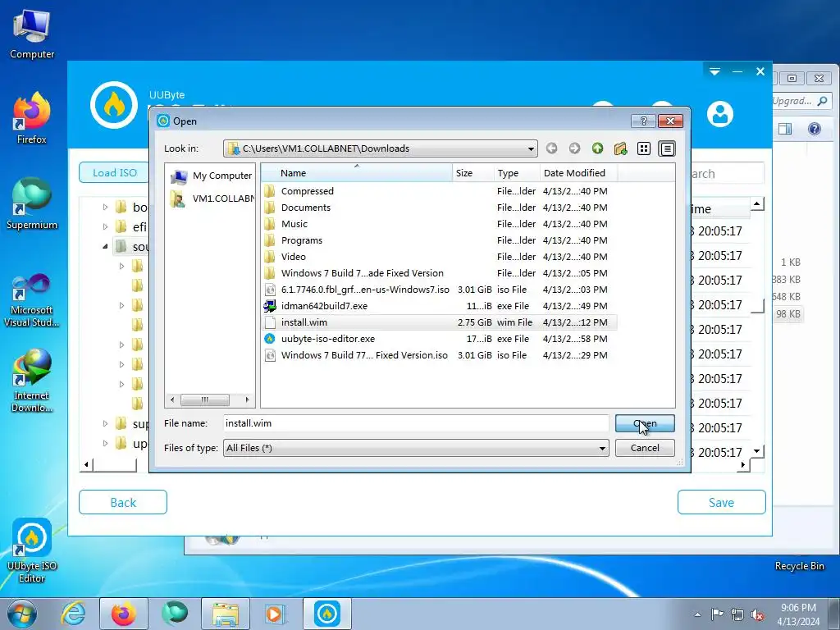
Task: Open Windows Media Player from taskbar
Action: (276, 614)
